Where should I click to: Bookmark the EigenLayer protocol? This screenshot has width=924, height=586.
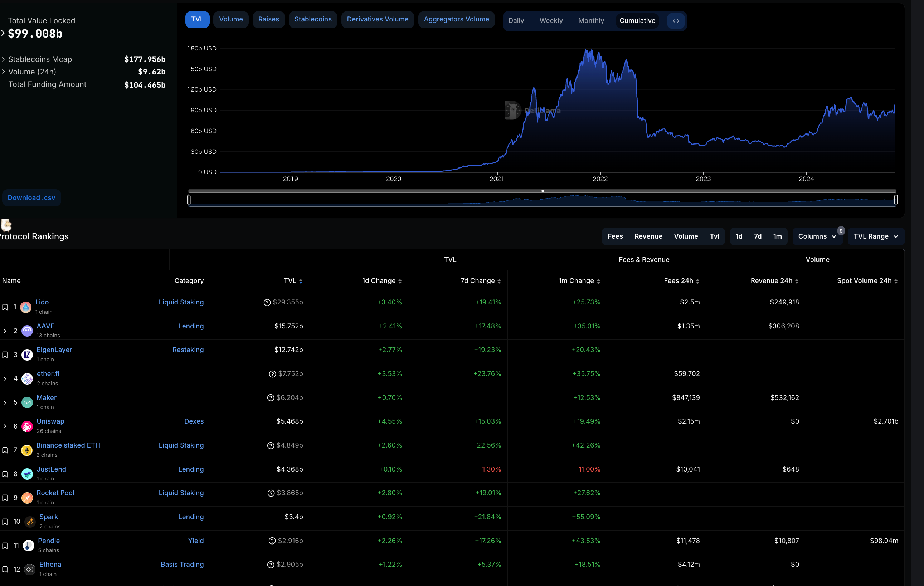tap(5, 355)
